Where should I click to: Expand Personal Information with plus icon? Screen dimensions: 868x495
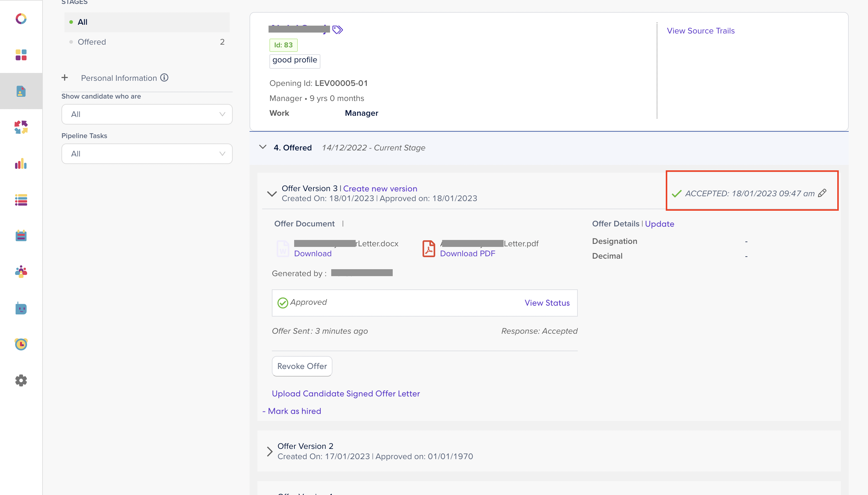[65, 77]
